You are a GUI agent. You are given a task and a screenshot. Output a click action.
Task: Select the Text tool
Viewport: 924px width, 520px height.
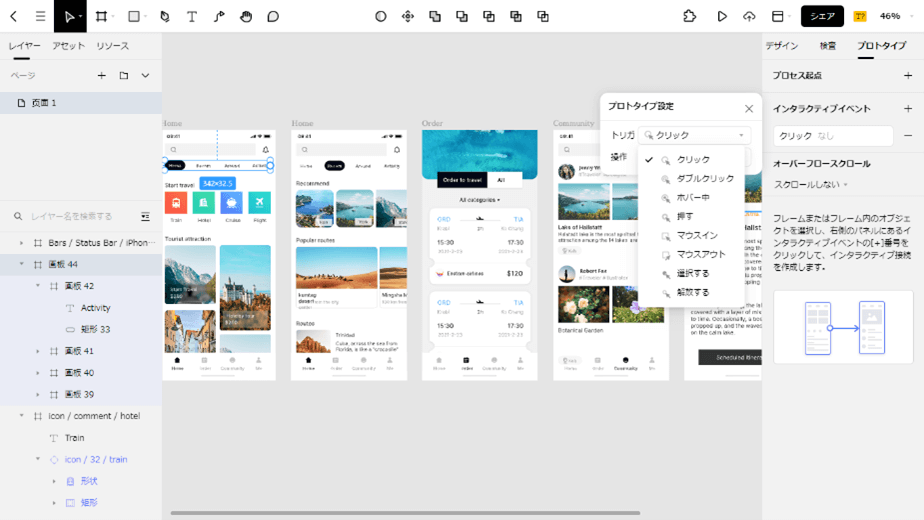(x=192, y=17)
